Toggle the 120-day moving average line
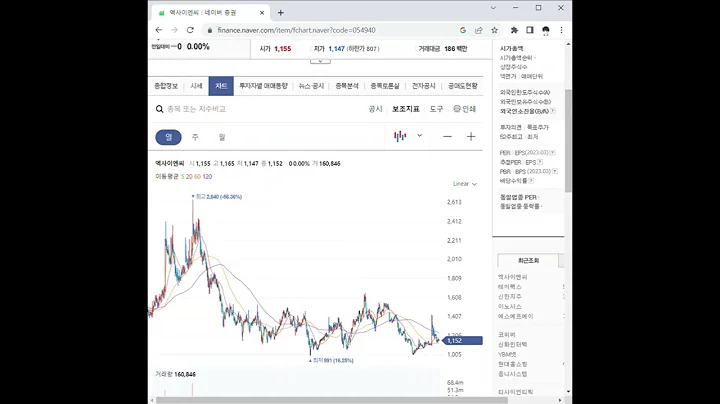This screenshot has height=404, width=720. point(207,176)
